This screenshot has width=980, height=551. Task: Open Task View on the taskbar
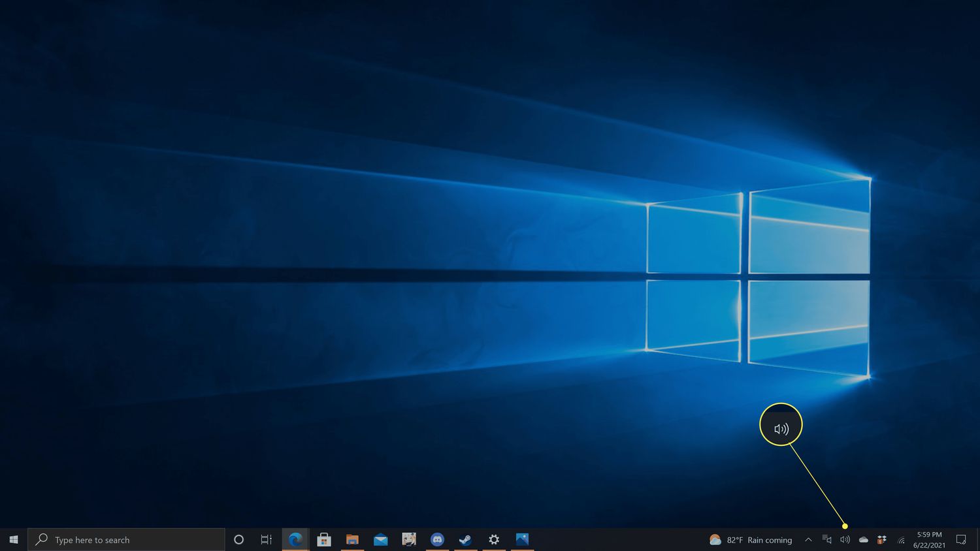click(x=267, y=540)
